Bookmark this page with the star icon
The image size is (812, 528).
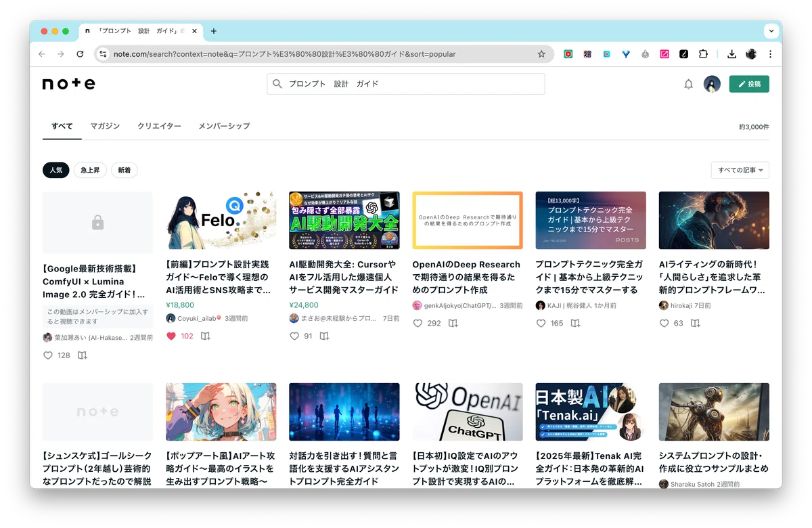click(541, 54)
